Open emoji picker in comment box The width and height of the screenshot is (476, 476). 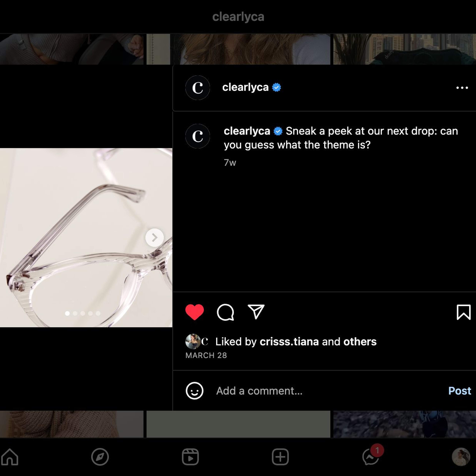(194, 390)
